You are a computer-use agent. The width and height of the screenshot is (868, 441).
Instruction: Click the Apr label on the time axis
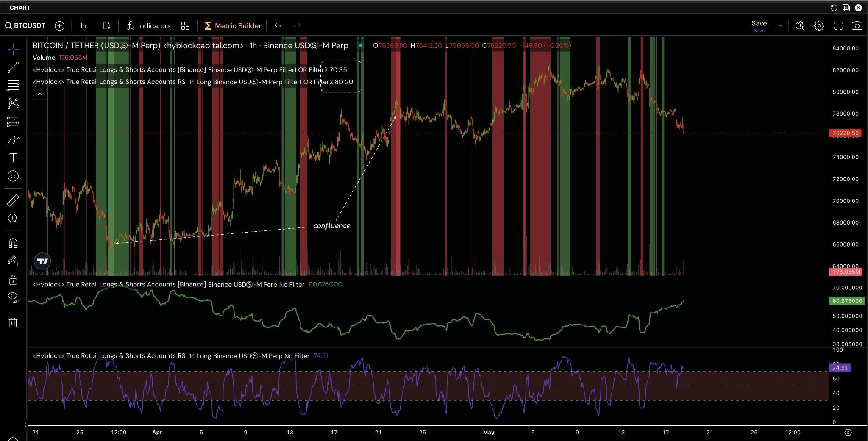[x=157, y=433]
